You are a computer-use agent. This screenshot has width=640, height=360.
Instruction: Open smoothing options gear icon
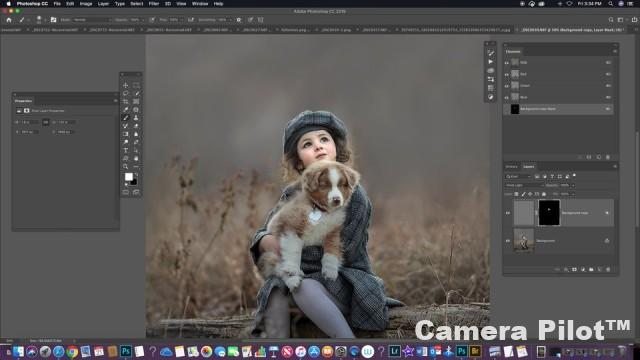point(239,20)
